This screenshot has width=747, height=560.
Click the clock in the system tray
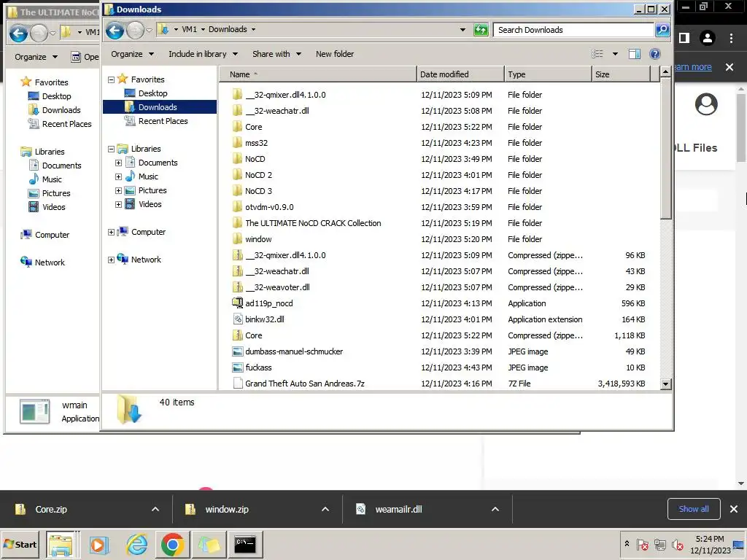tap(710, 545)
